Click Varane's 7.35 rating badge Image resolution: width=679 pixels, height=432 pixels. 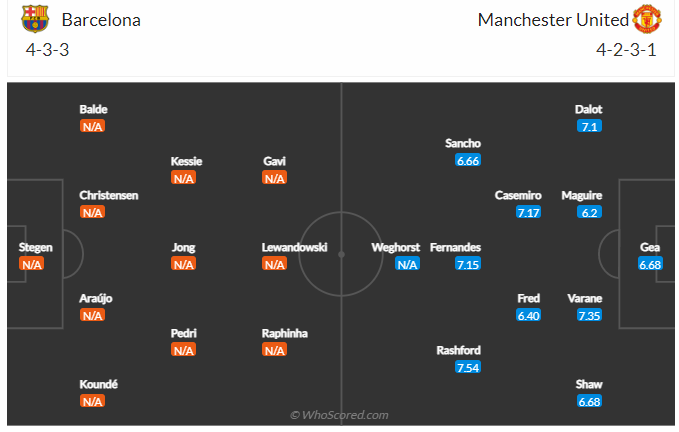pyautogui.click(x=589, y=315)
